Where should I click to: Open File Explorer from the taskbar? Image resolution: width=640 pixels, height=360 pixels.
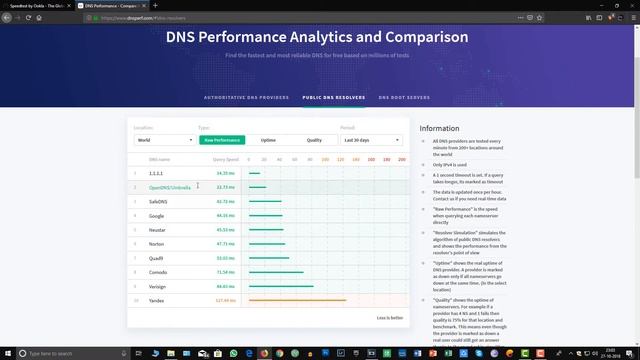coord(171,353)
